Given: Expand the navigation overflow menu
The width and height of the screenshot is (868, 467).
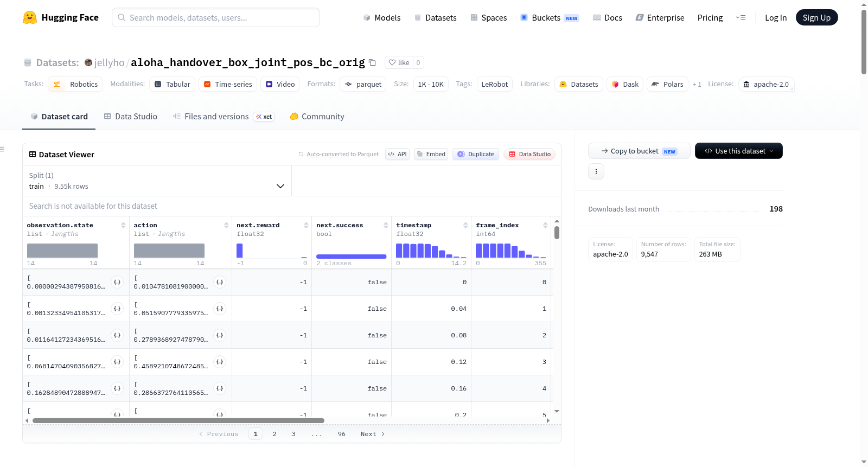Looking at the screenshot, I should [x=741, y=17].
